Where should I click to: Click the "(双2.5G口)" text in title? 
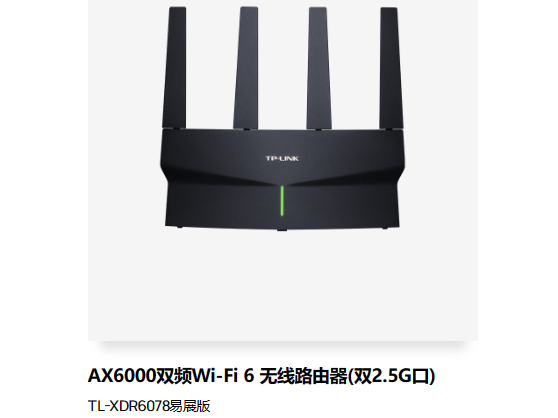click(391, 376)
